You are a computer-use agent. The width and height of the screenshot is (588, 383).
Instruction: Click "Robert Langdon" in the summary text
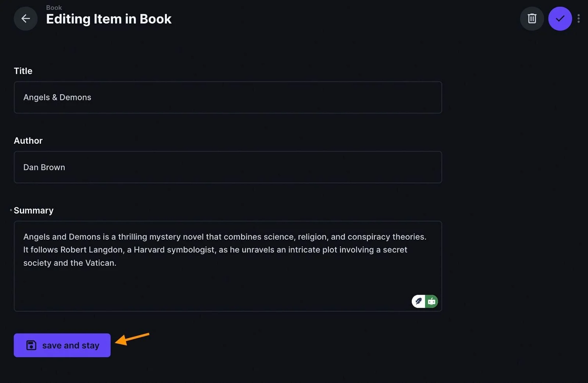(92, 250)
